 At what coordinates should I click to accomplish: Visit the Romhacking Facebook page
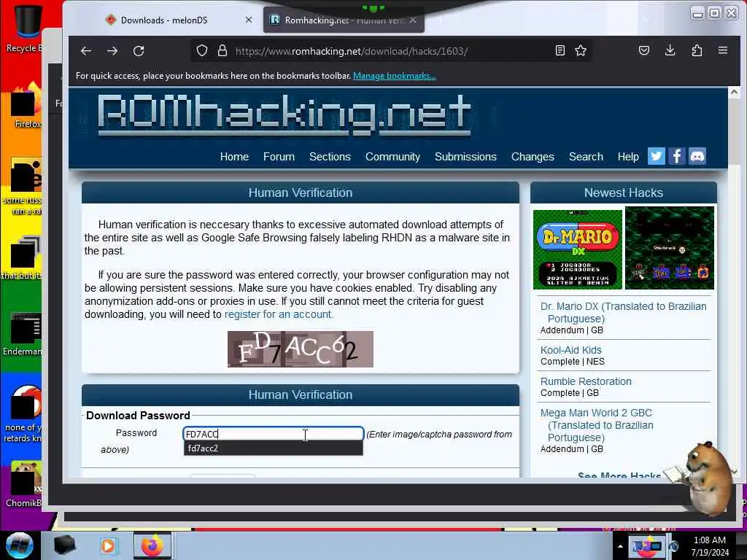pos(676,156)
